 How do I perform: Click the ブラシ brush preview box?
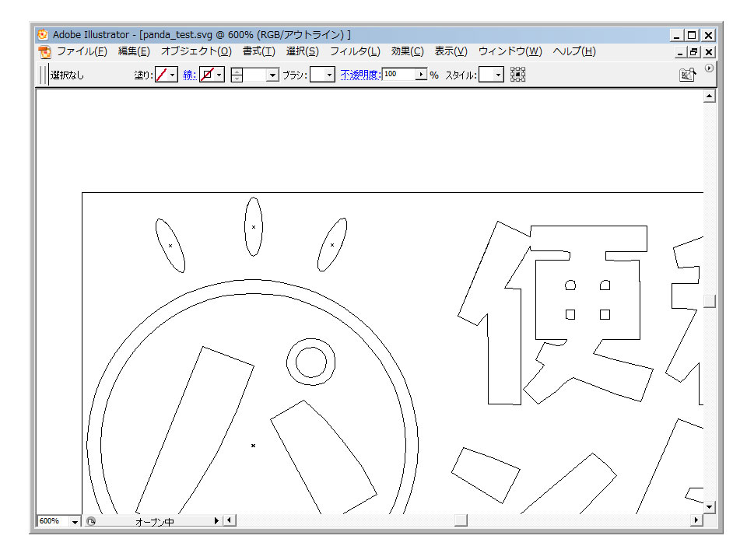[317, 75]
